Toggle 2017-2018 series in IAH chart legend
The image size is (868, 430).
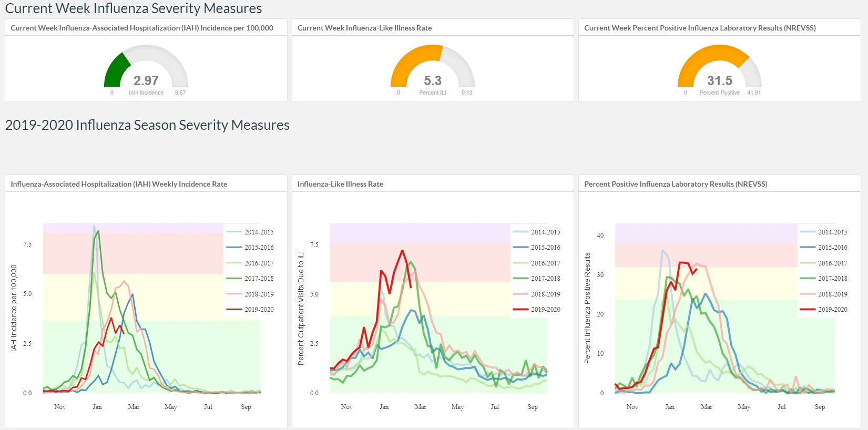point(250,278)
